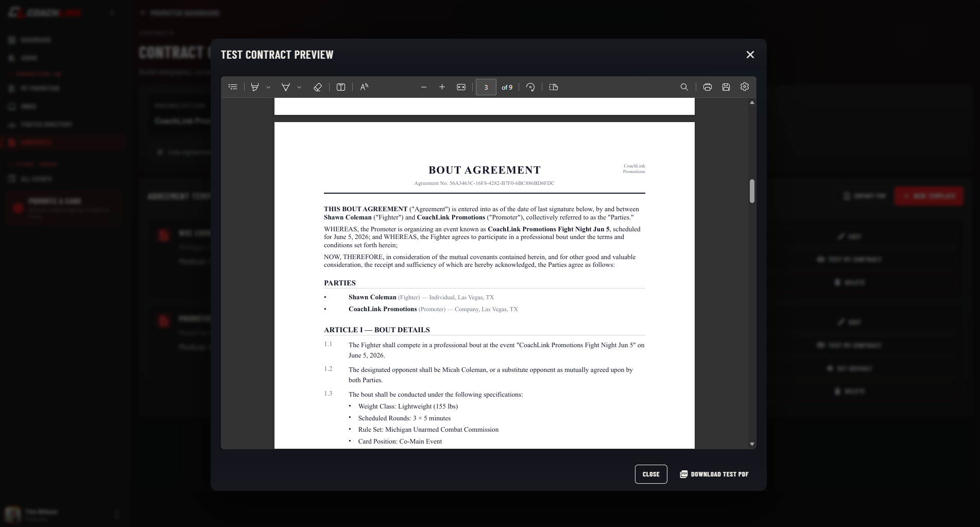Click the "PARTIES" section heading
The height and width of the screenshot is (527, 980).
340,283
